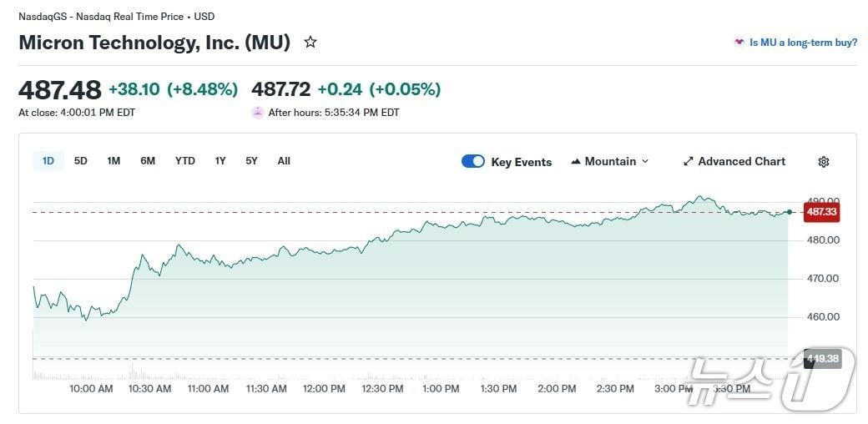Click the star icon to follow MU
Image resolution: width=868 pixels, height=424 pixels.
tap(310, 42)
